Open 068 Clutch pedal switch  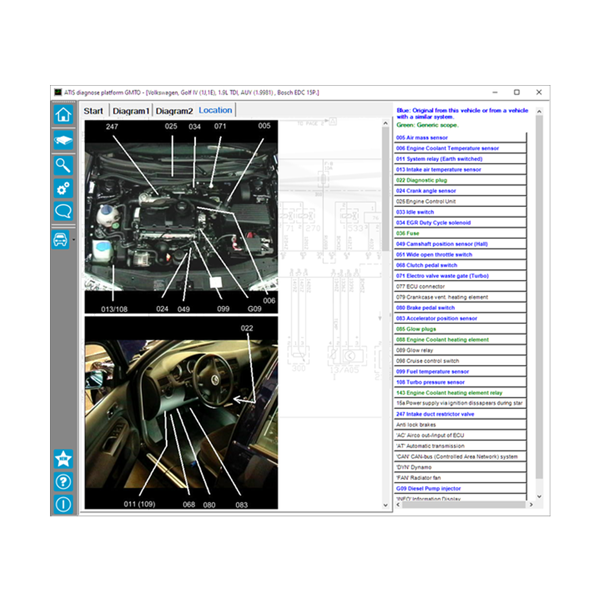(x=460, y=265)
